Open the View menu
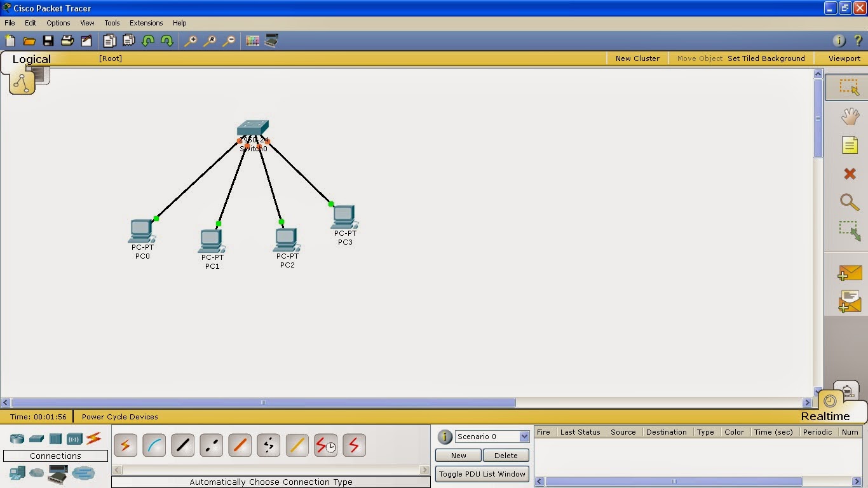 (87, 23)
